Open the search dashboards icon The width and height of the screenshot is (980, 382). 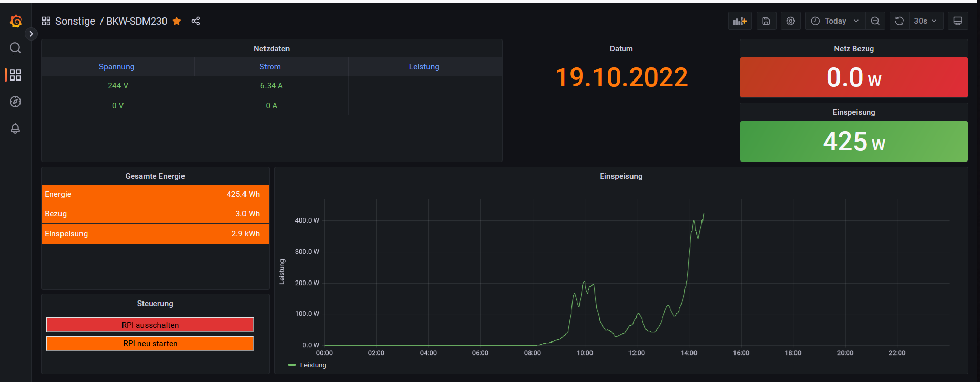15,48
